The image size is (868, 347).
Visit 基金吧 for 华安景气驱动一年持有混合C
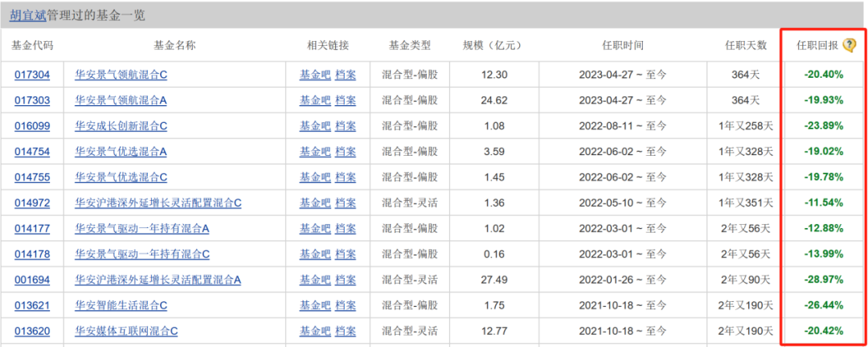click(315, 255)
